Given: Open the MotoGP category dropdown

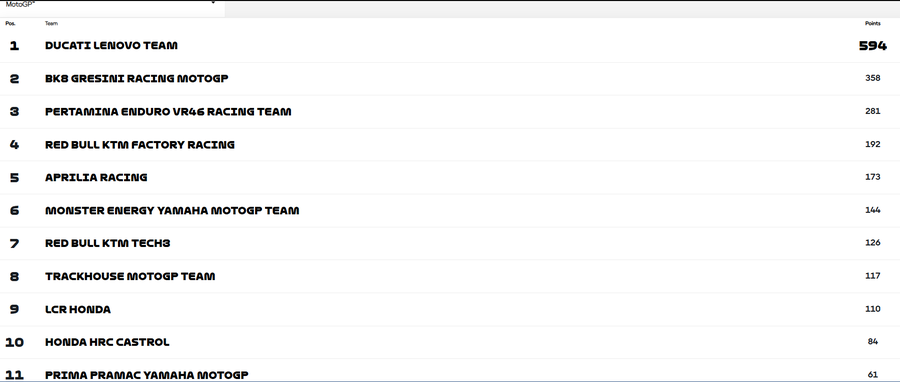Looking at the screenshot, I should [x=112, y=5].
